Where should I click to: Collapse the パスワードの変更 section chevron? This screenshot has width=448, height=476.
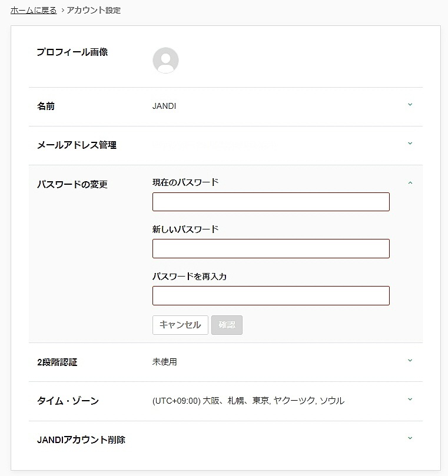(x=410, y=183)
